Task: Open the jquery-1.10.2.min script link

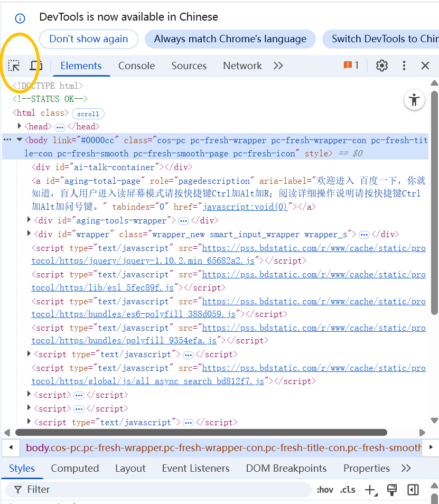Action: coord(229,254)
